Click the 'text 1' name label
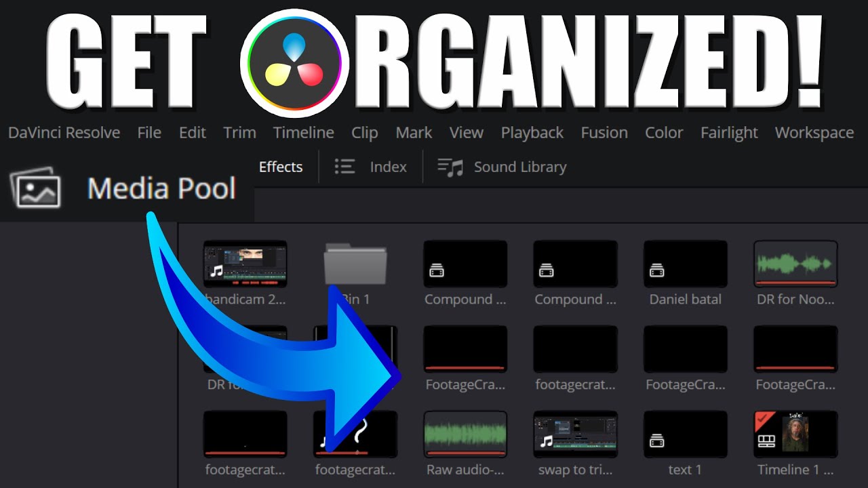 (x=686, y=469)
